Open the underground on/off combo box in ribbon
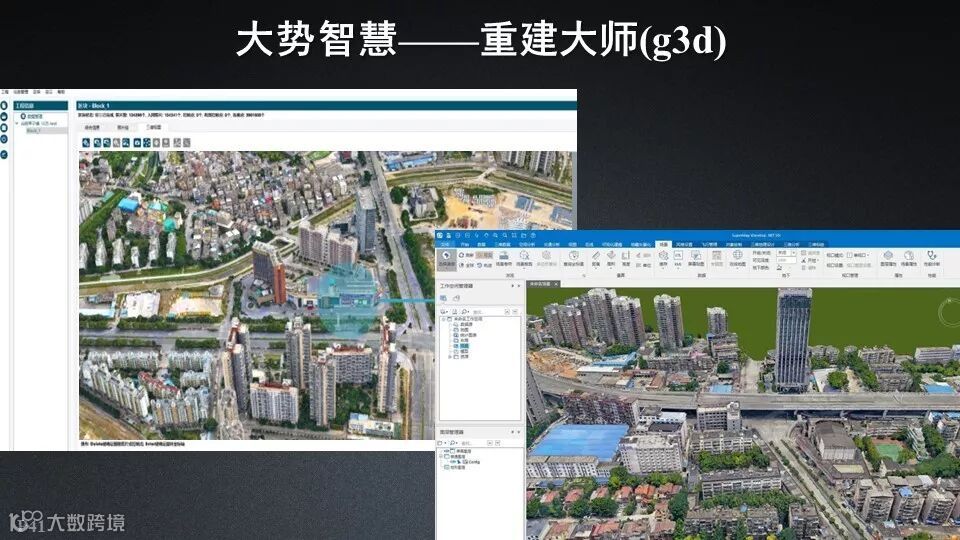This screenshot has height=540, width=960. click(x=786, y=253)
